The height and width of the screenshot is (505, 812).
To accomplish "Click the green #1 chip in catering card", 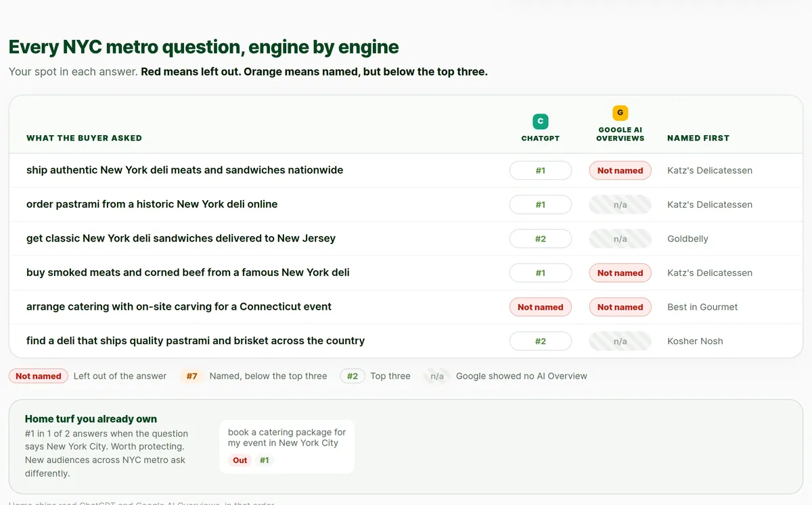I will (265, 460).
